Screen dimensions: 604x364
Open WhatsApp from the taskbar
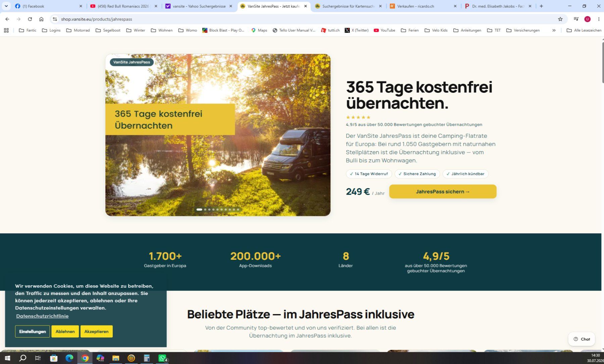click(162, 358)
